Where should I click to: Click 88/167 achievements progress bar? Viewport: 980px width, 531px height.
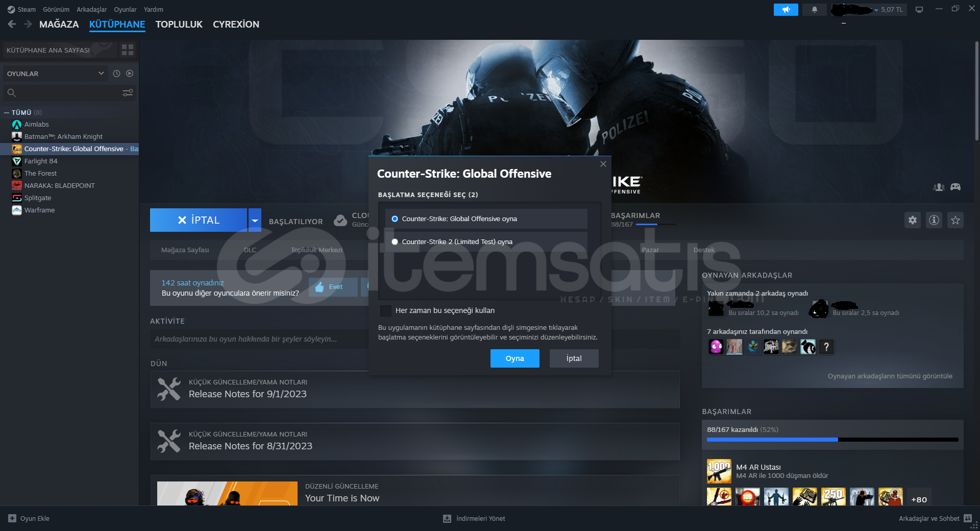pyautogui.click(x=832, y=439)
